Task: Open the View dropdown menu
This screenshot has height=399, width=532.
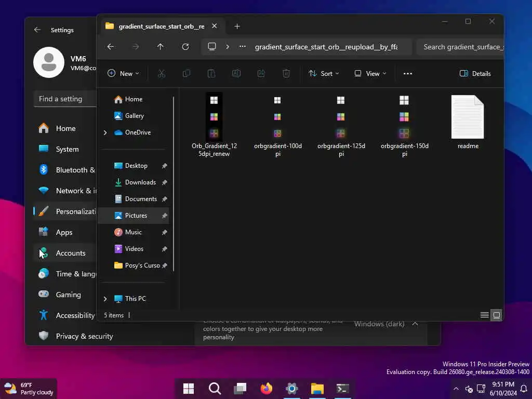Action: click(370, 73)
